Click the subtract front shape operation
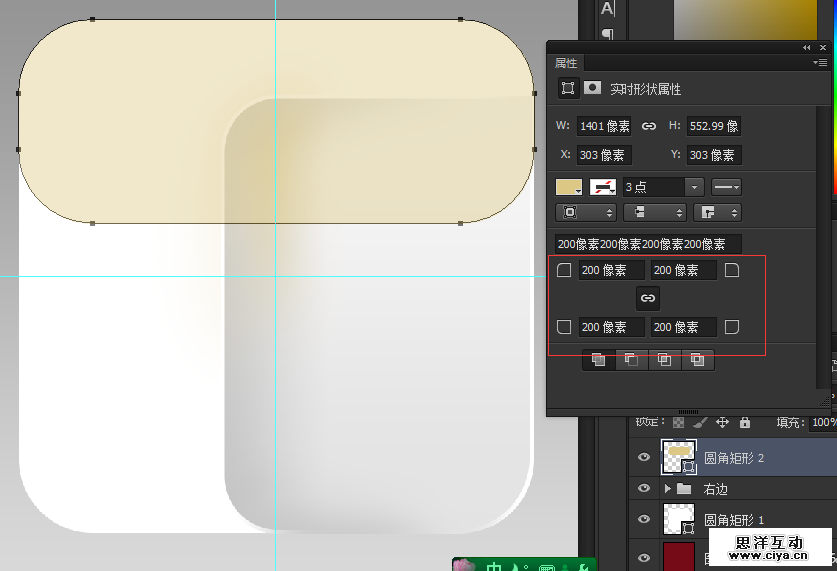 click(631, 360)
